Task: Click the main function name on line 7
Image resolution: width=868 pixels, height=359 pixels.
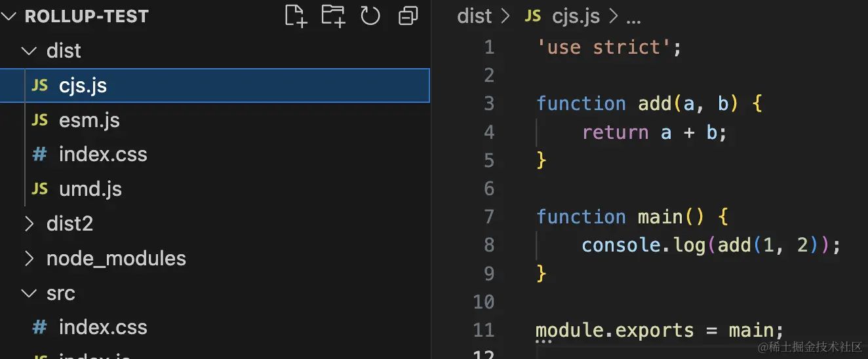Action: [x=660, y=217]
